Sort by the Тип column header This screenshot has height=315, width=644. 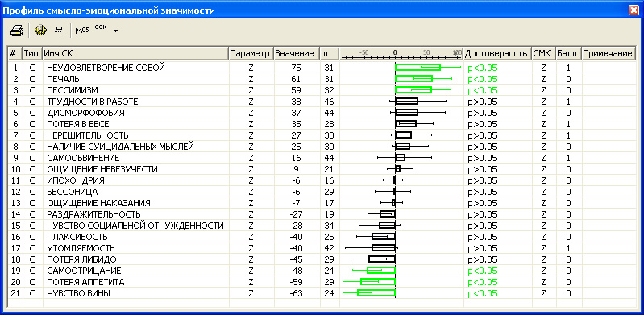(x=32, y=53)
